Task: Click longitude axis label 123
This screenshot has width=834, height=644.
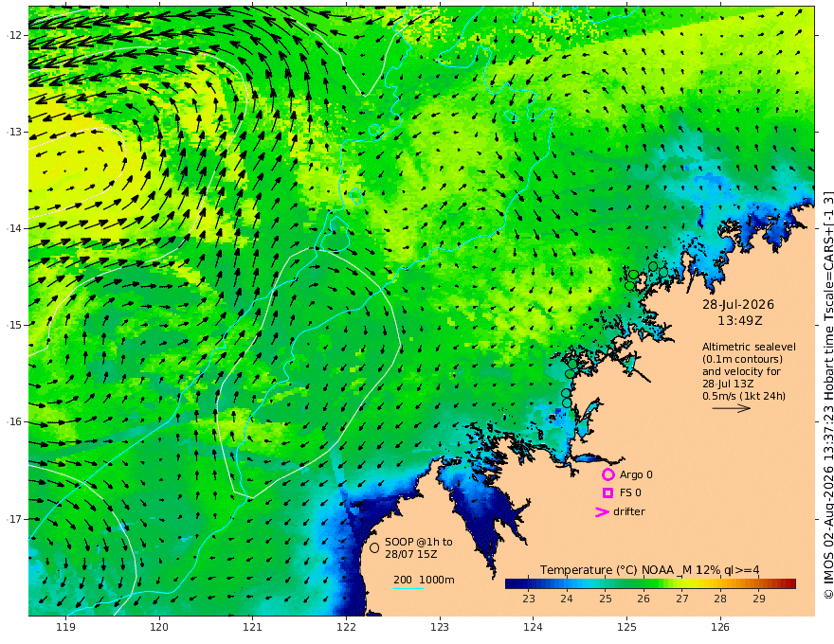Action: pyautogui.click(x=440, y=627)
